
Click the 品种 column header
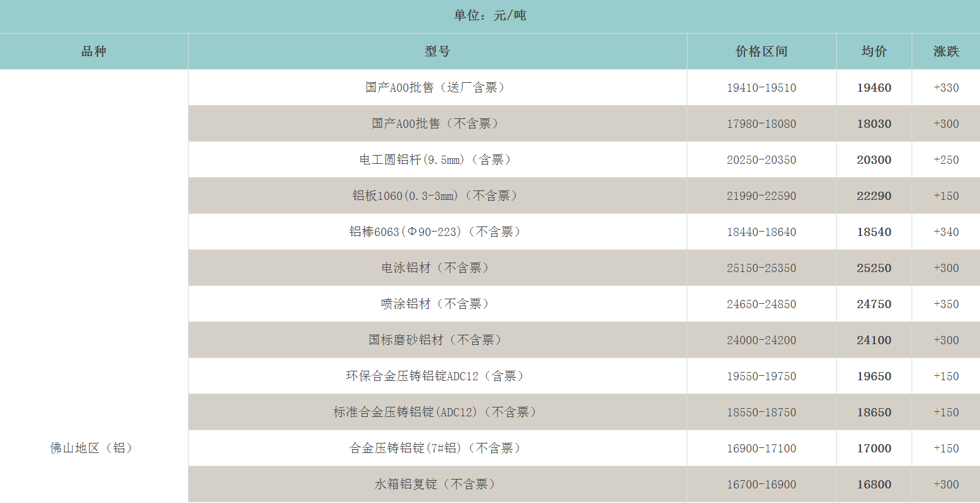tap(94, 51)
